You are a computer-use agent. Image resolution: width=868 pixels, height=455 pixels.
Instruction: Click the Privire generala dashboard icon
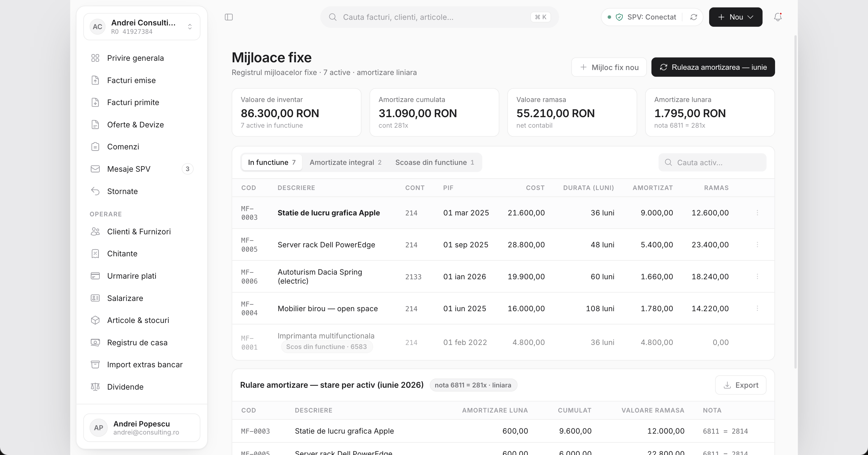click(x=95, y=58)
